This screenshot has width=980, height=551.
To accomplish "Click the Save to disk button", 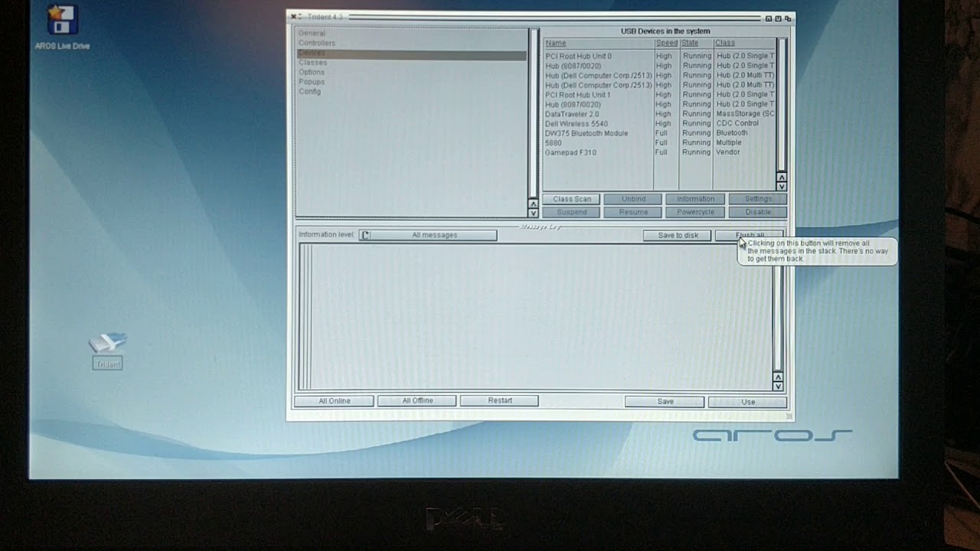I will (x=678, y=235).
